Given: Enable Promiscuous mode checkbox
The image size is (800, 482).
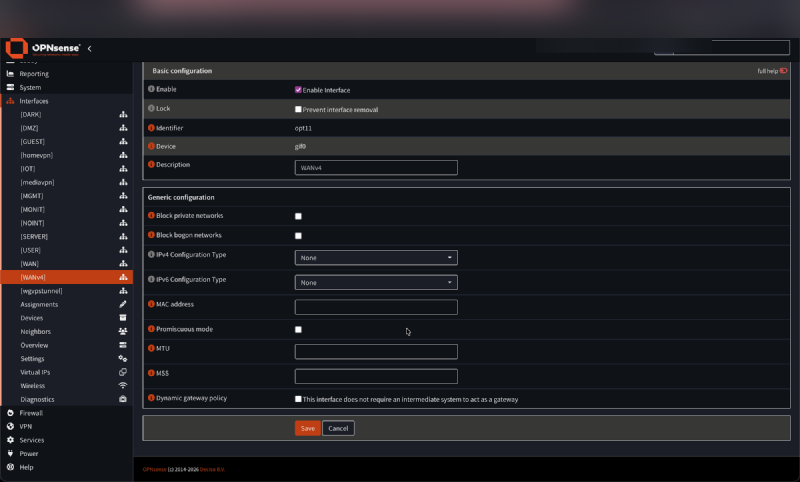Looking at the screenshot, I should [x=298, y=329].
